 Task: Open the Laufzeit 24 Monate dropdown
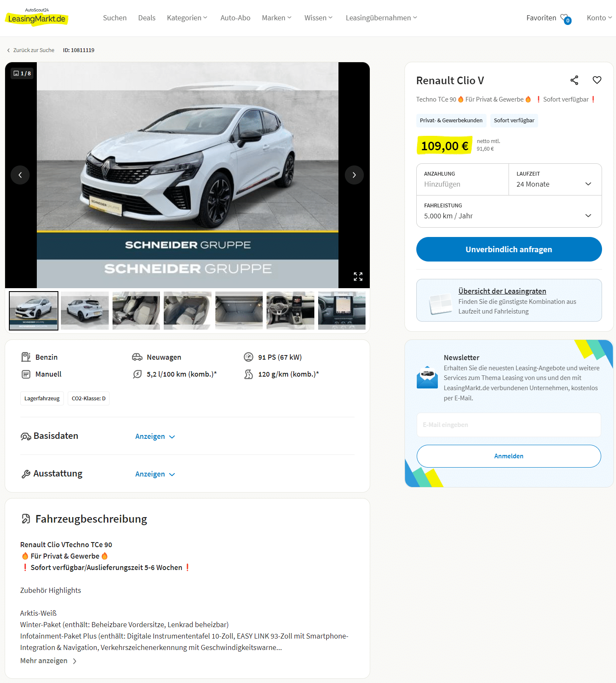point(555,179)
